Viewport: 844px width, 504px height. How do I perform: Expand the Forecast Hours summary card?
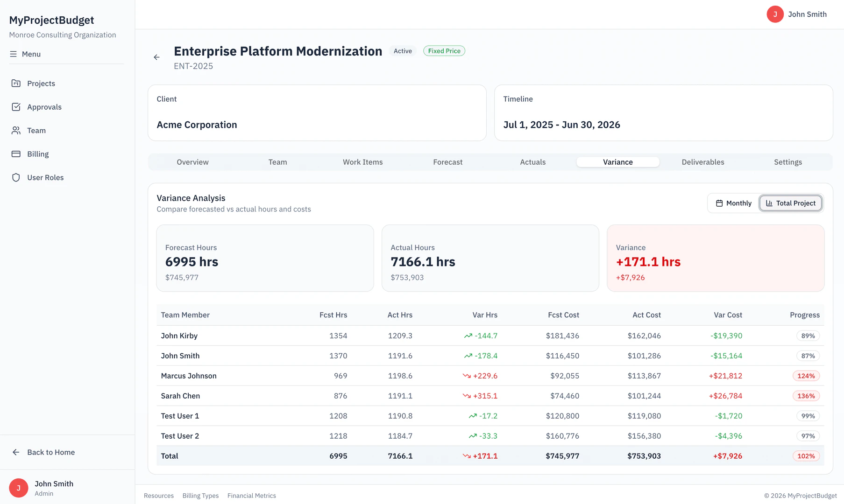click(265, 258)
